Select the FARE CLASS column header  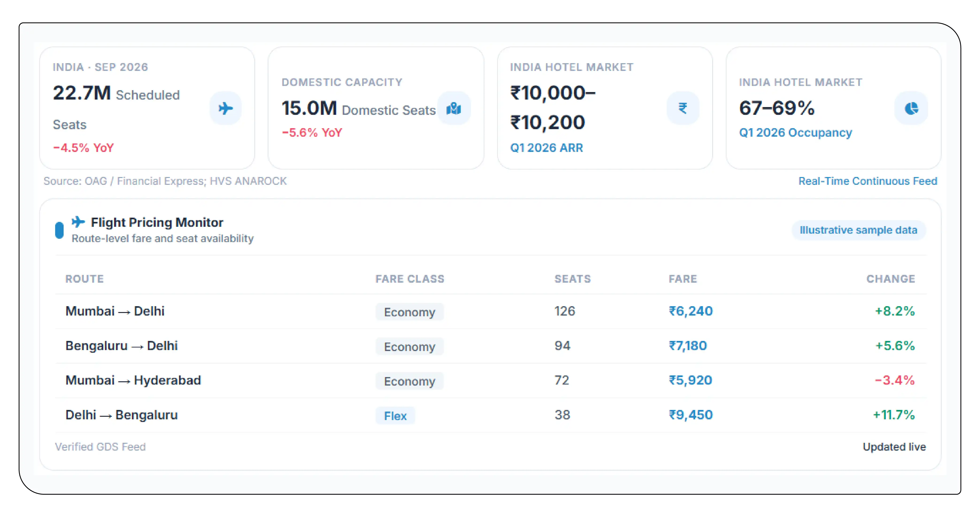[x=410, y=279]
